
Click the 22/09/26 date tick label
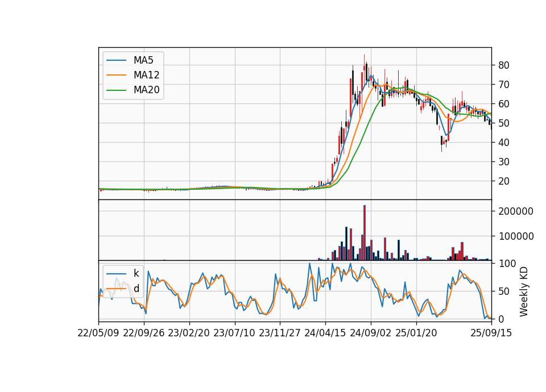click(x=144, y=333)
